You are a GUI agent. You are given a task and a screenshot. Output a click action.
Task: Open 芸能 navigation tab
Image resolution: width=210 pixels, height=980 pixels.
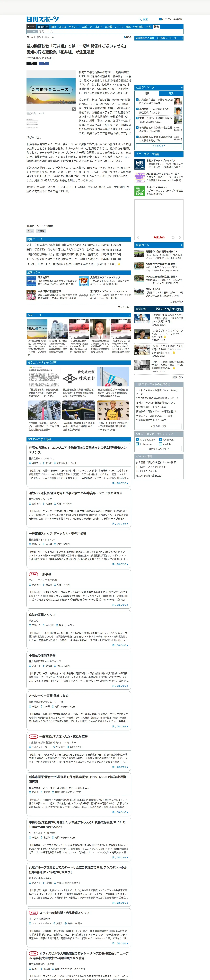tap(149, 27)
